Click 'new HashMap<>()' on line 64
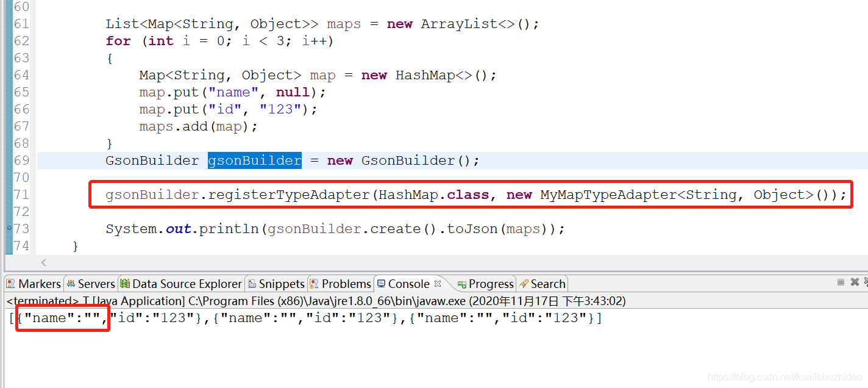 425,75
